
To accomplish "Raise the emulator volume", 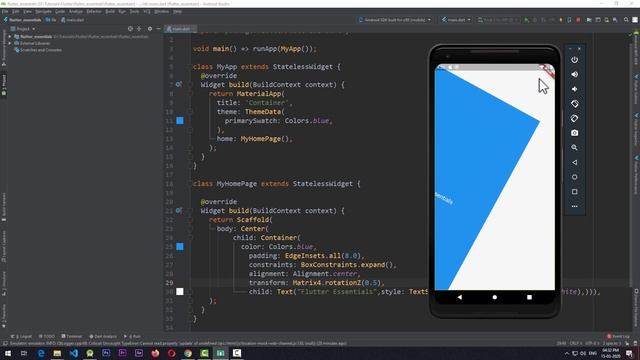I will click(574, 74).
